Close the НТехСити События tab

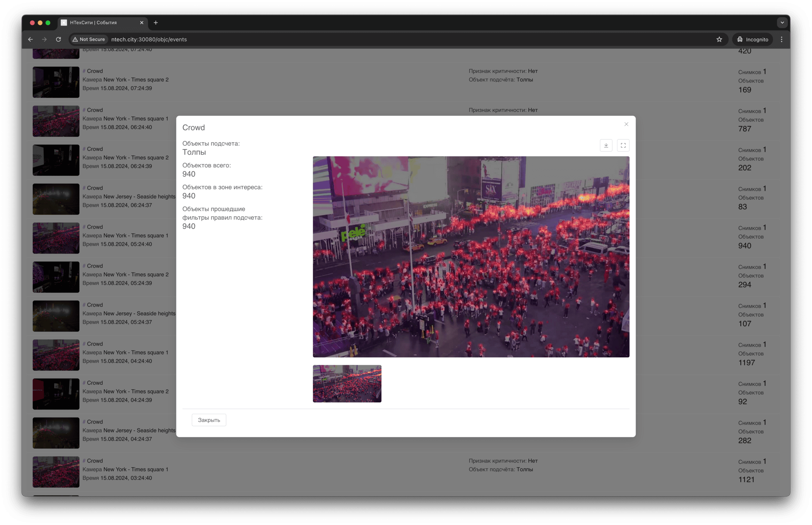click(x=142, y=23)
